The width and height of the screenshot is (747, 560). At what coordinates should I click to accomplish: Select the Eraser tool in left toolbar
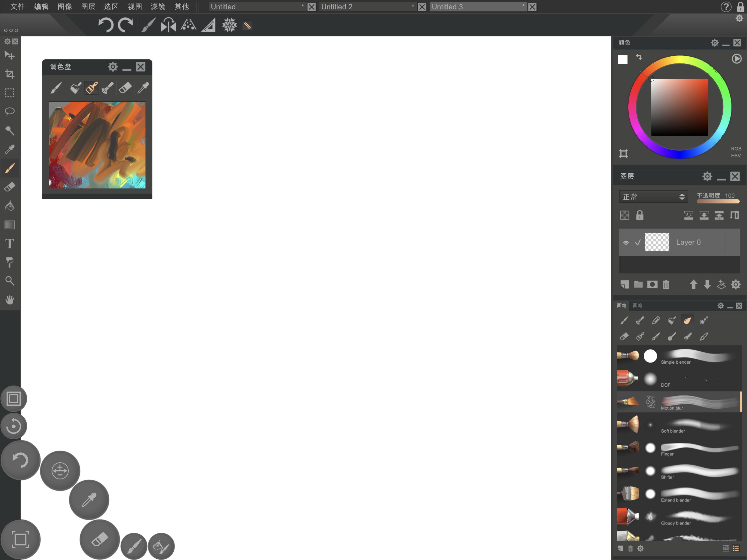10,187
